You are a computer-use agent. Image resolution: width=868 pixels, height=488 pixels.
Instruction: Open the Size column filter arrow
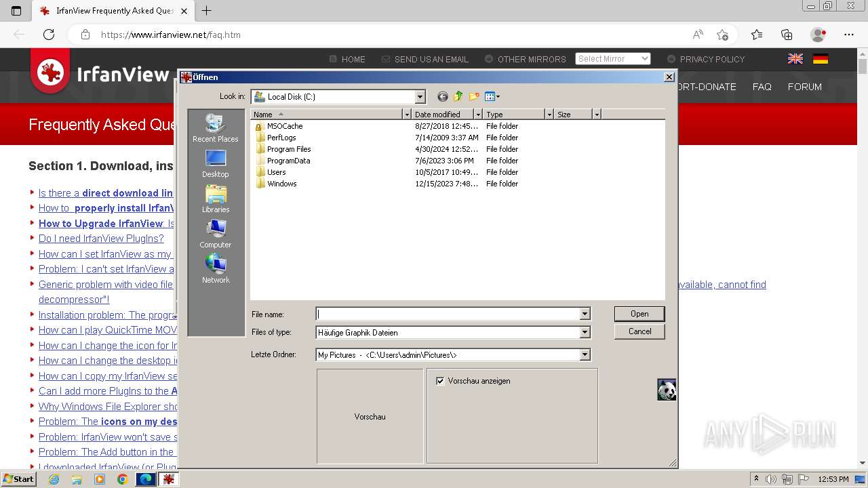[597, 115]
